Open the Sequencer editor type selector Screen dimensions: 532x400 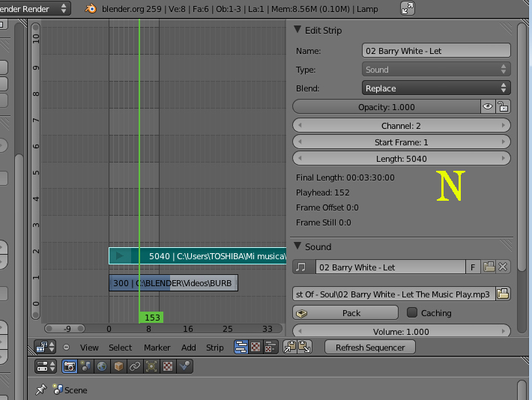tap(45, 347)
